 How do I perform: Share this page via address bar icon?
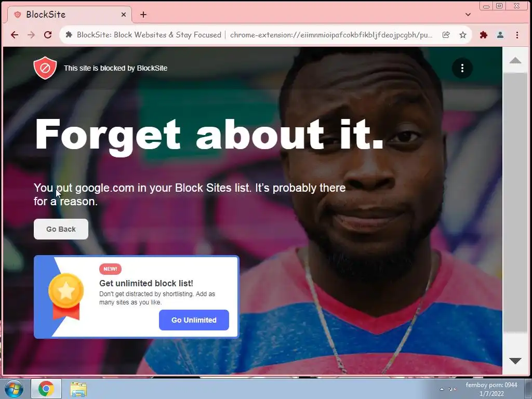(x=446, y=35)
